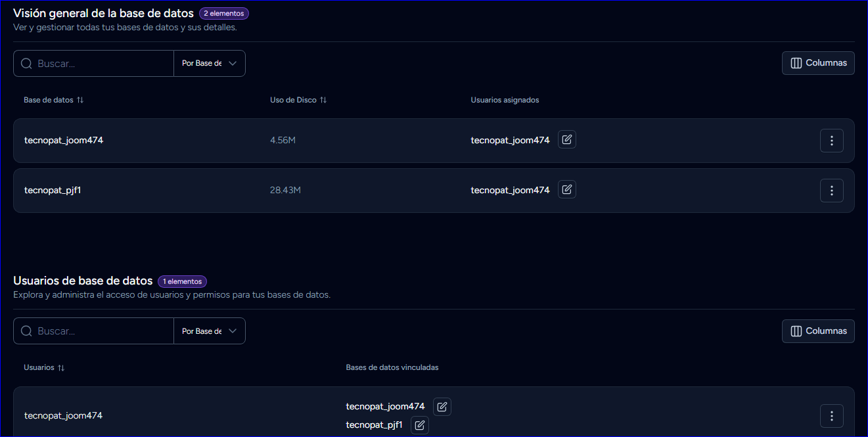Image resolution: width=868 pixels, height=437 pixels.
Task: Edit linked database tecnopat_joom474 in users section
Action: click(x=442, y=407)
